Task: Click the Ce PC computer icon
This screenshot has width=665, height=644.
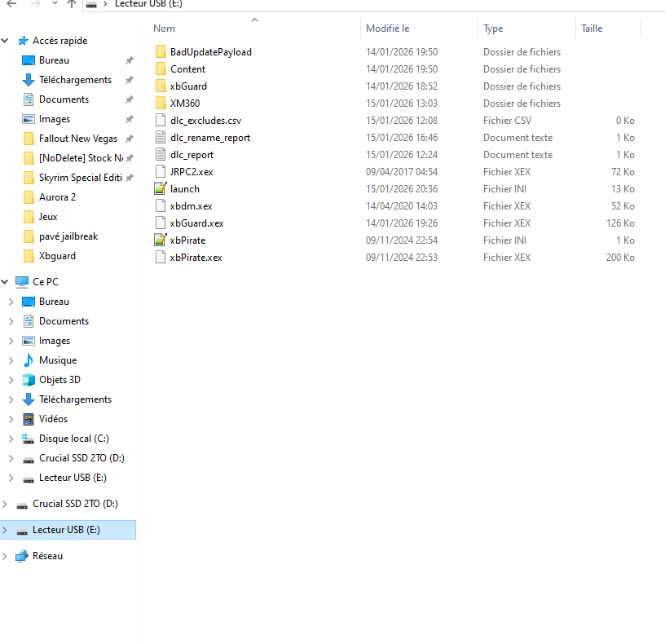Action: pos(22,282)
